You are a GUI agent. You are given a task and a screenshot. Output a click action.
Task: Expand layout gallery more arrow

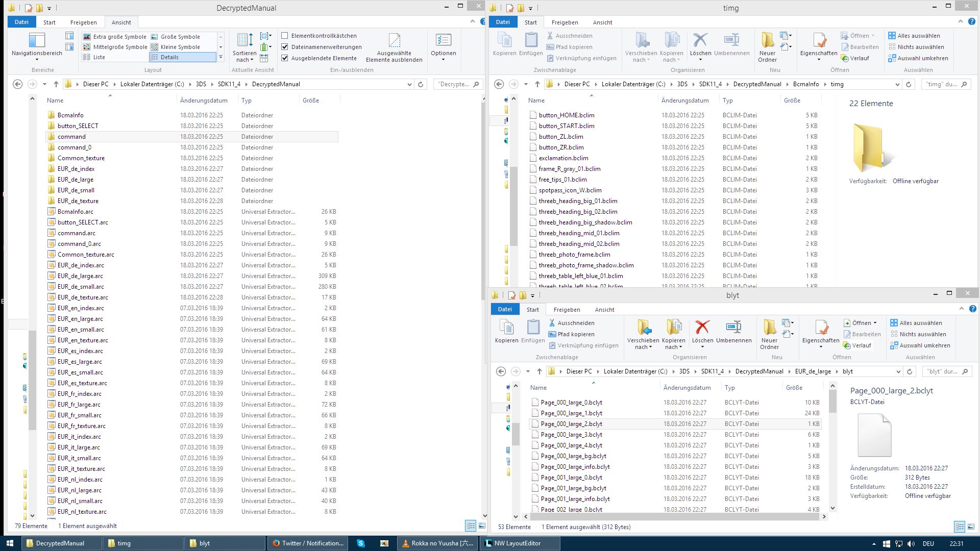pos(220,57)
